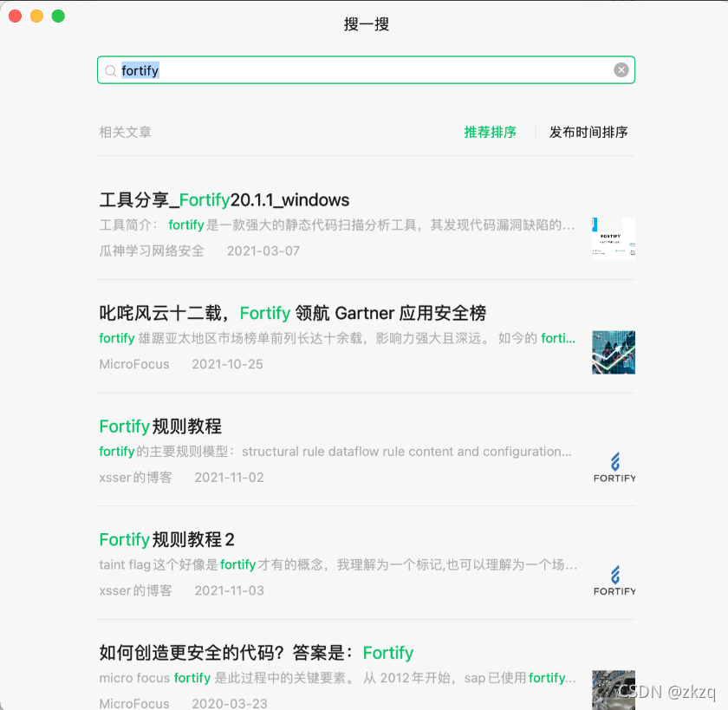Click xsser的博客 source dated 2021-11-03
Screen dimensions: 728x710
[135, 591]
